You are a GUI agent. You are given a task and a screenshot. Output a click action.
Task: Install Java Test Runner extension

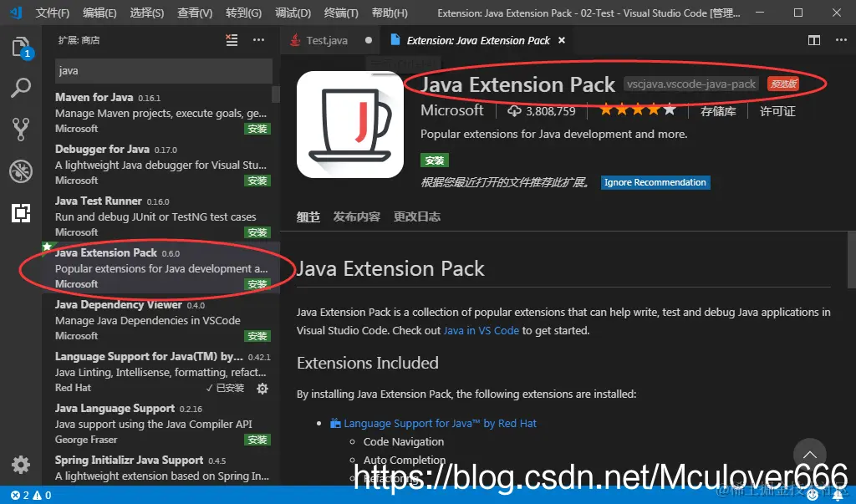257,232
